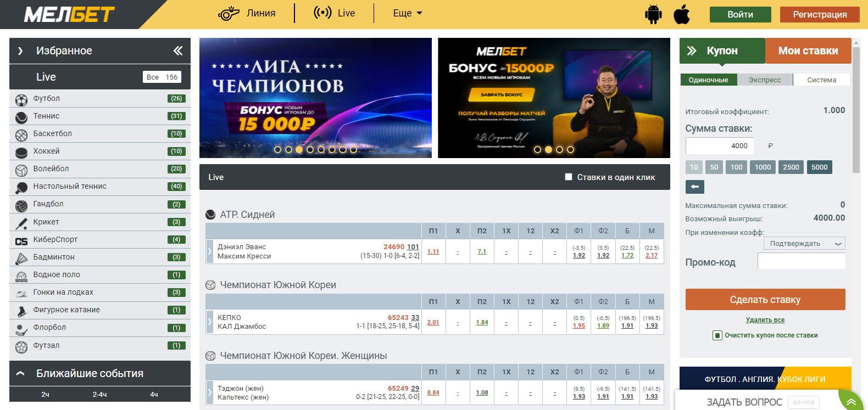Click the tennis ball icon in sidebar
Image resolution: width=868 pixels, height=410 pixels.
point(21,117)
